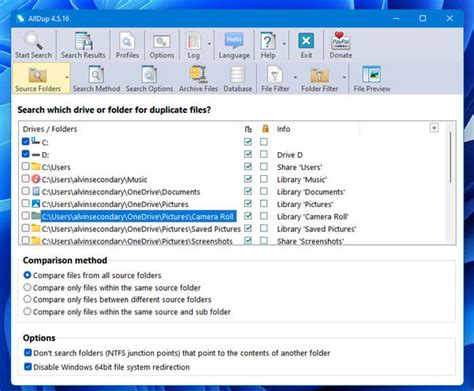Toggle lock checkbox for Drive D row

pos(264,154)
